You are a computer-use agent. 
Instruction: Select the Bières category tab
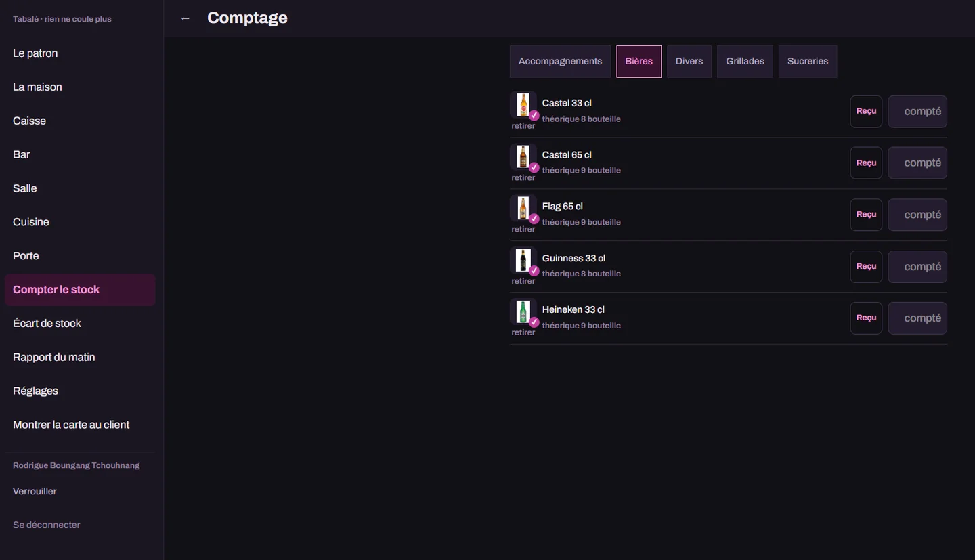point(638,62)
